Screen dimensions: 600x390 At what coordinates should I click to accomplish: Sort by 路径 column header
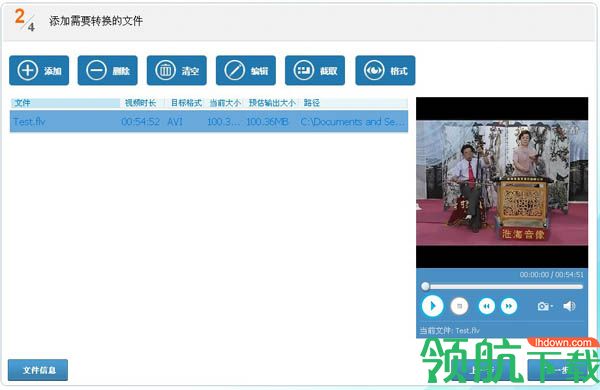pos(354,103)
